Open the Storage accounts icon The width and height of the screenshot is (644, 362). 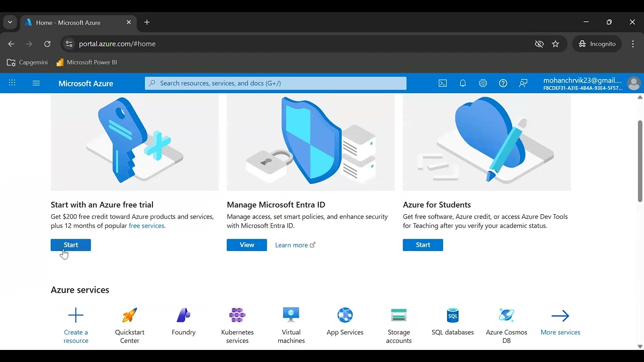pyautogui.click(x=399, y=315)
